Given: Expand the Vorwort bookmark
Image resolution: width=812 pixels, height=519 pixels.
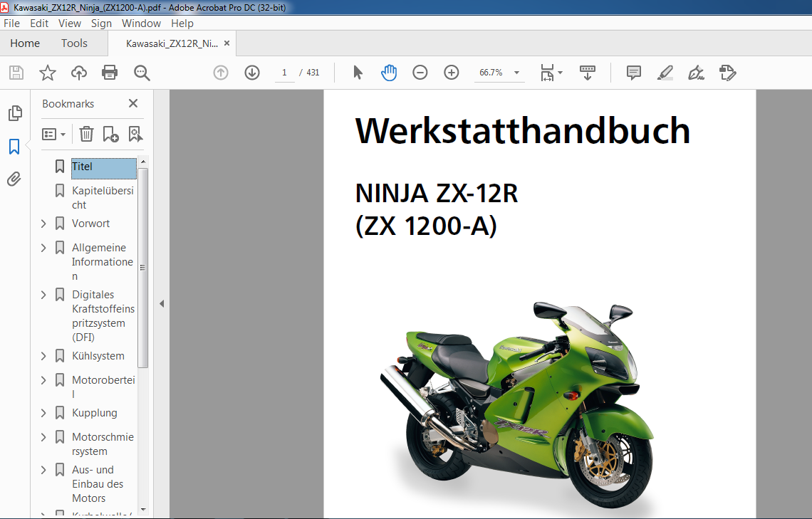Looking at the screenshot, I should coord(43,224).
